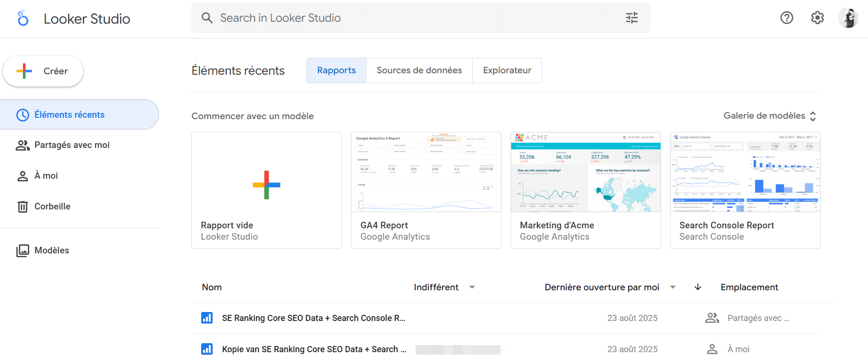Open the settings gear icon

pos(817,18)
